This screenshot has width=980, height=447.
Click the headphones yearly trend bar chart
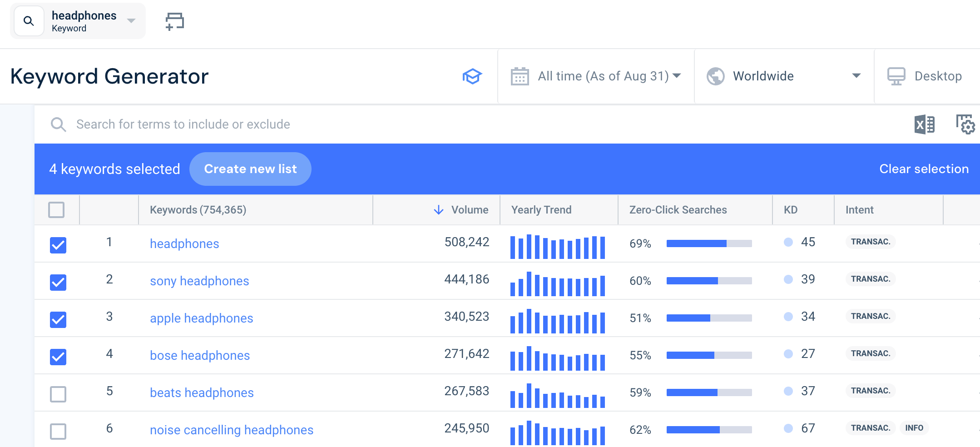558,247
